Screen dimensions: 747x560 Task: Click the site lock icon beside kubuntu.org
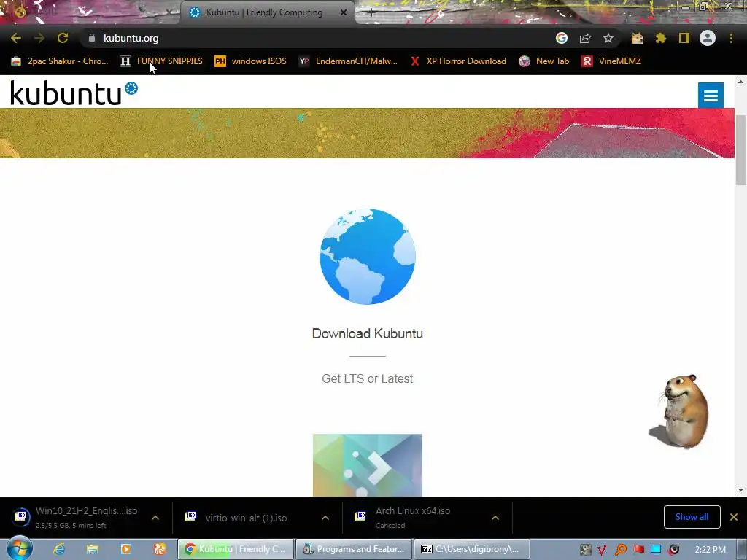point(92,38)
